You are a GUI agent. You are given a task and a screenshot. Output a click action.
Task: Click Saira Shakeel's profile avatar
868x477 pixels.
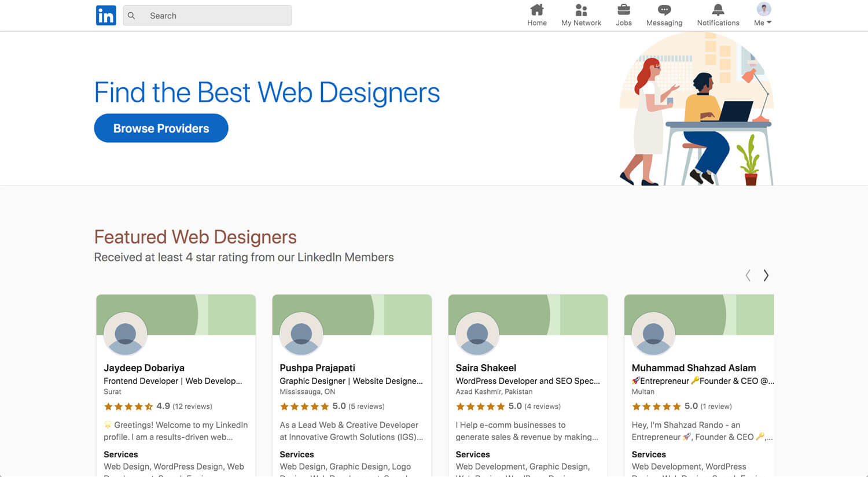[477, 334]
